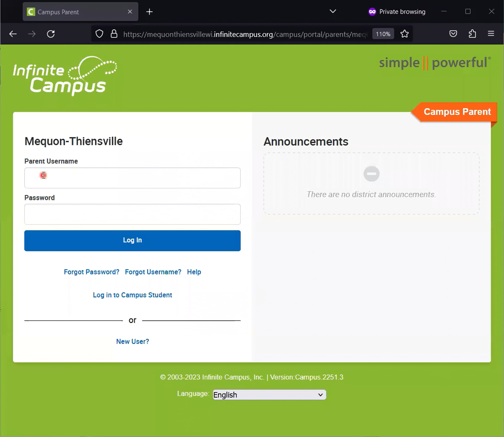Expand the Language dropdown set to English

269,395
